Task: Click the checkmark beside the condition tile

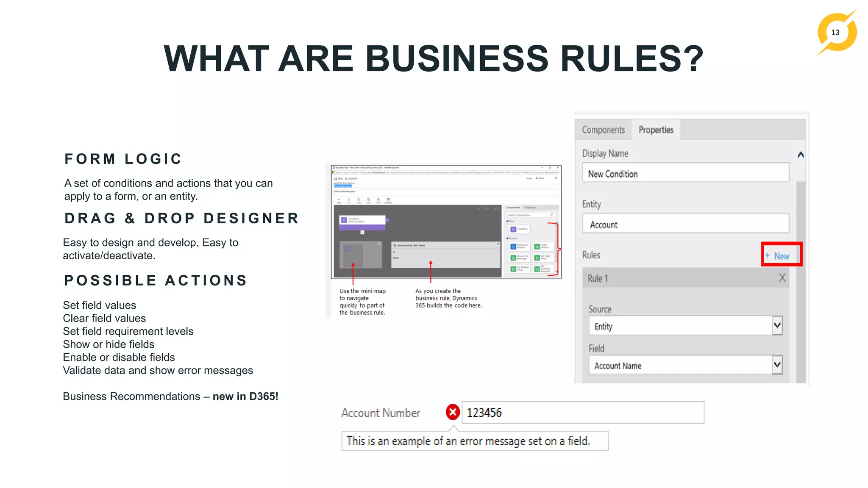Action: click(x=387, y=220)
